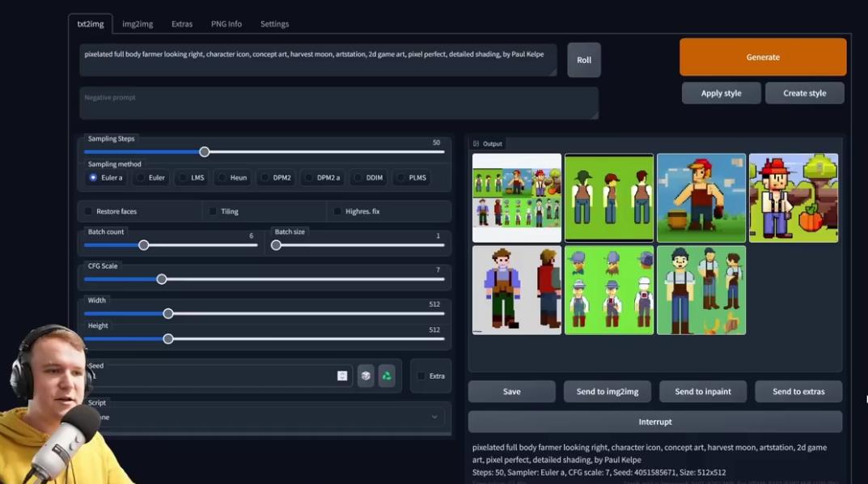Enable the Highres. fix option
868x484 pixels.
pos(337,211)
